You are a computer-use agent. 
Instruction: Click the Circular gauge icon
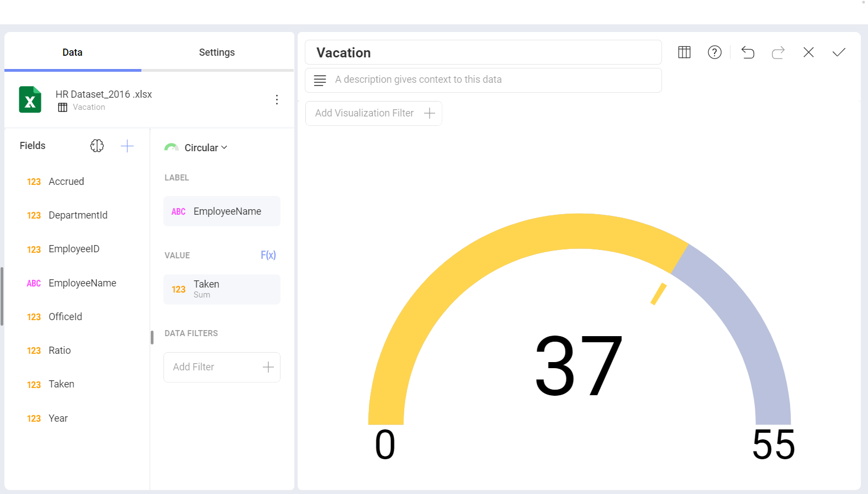171,147
